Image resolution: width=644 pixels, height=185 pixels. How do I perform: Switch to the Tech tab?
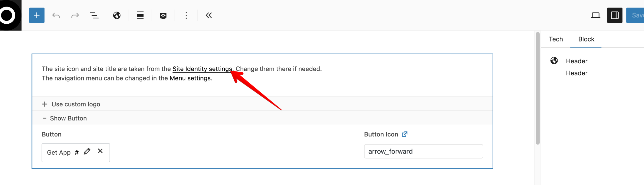556,39
